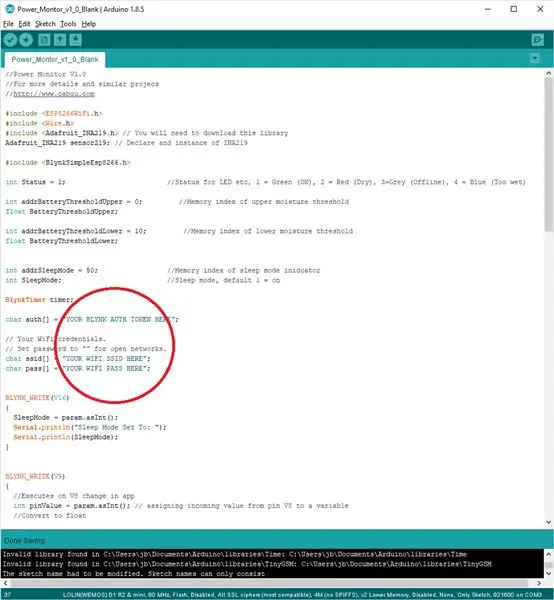554x600 pixels.
Task: Click the "Done Saving" status message
Action: [x=24, y=541]
